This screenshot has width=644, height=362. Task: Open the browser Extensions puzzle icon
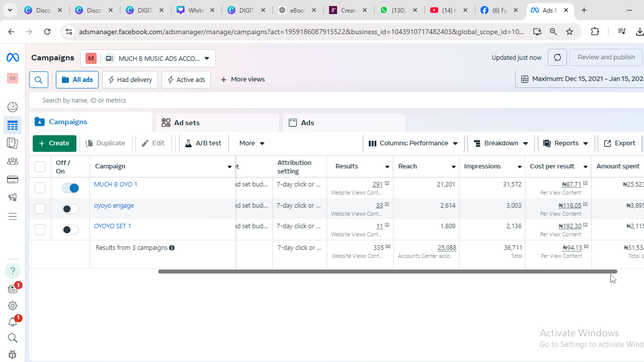pyautogui.click(x=595, y=32)
